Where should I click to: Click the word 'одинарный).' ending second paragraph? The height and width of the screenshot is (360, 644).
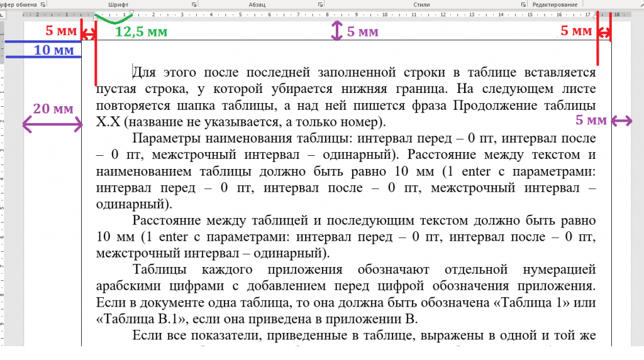click(135, 204)
